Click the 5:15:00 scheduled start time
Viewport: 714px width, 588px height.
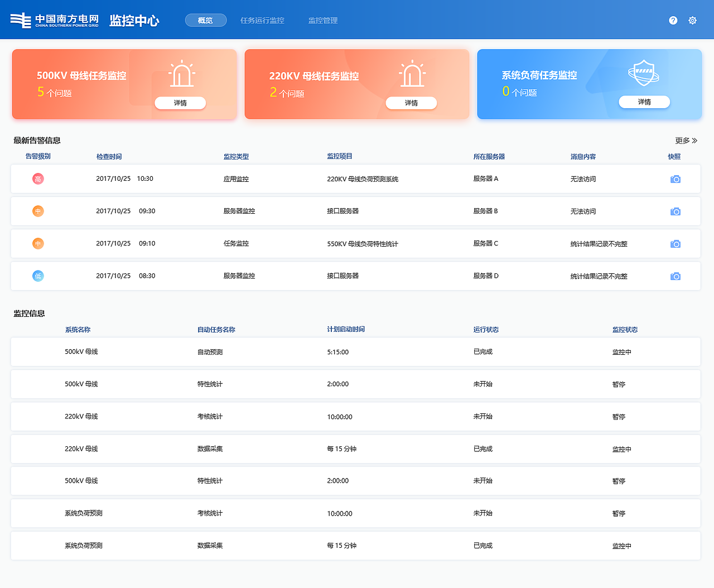pyautogui.click(x=338, y=352)
